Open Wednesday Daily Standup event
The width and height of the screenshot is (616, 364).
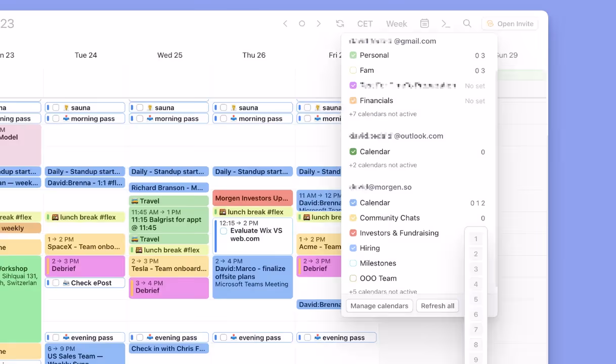(169, 171)
